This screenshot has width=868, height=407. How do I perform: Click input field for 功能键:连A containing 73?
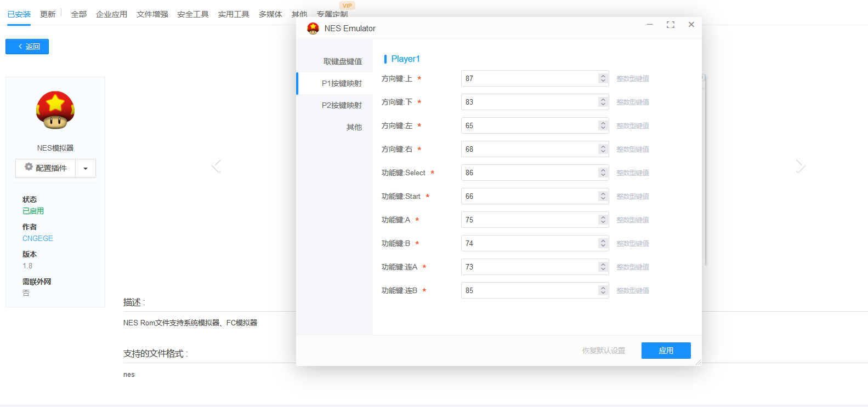(x=535, y=267)
